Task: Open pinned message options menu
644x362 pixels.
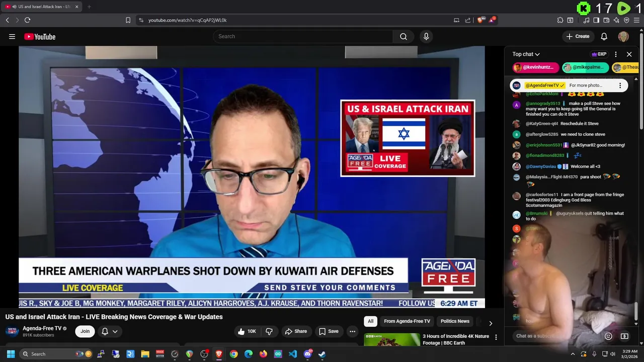Action: (620, 85)
